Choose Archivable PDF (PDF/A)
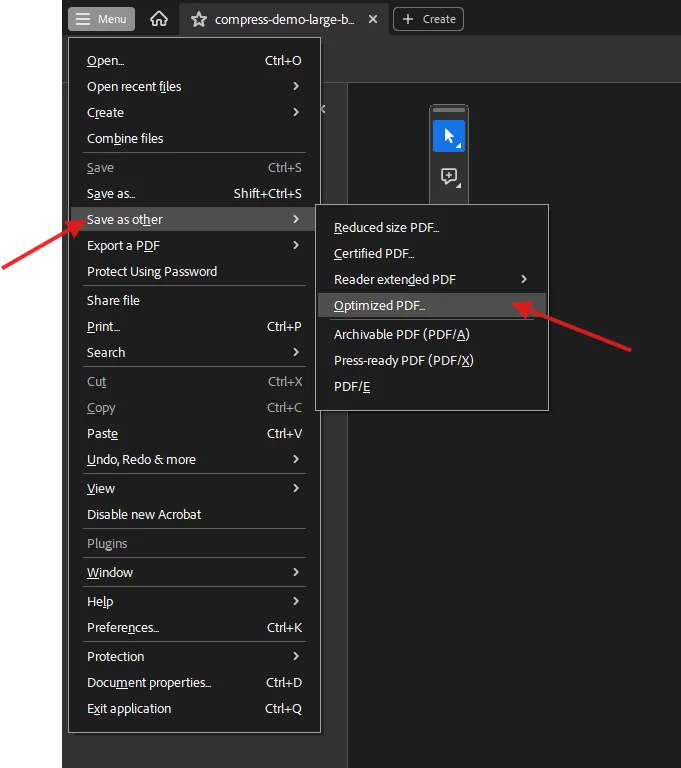Screen dimensions: 681x768 pos(432,335)
